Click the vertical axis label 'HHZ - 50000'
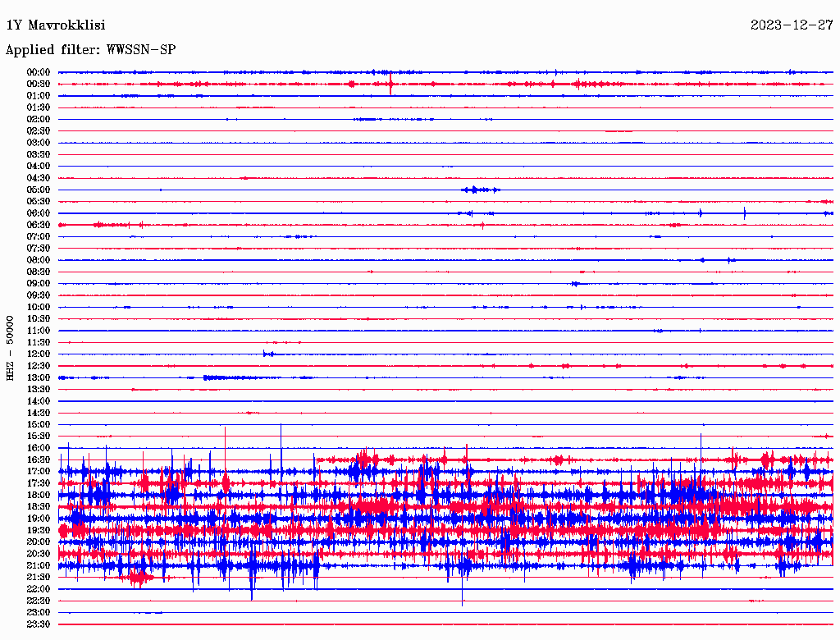840x640 pixels. 10,348
